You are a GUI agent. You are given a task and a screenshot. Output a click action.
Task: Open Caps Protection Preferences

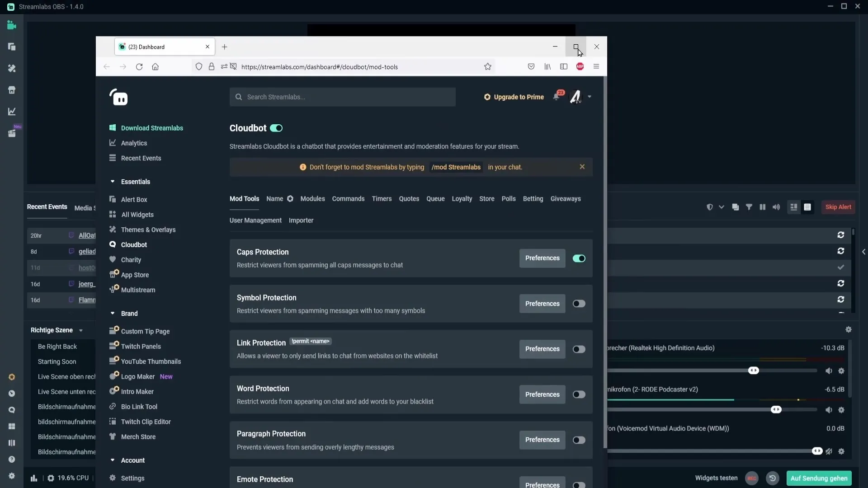point(542,258)
